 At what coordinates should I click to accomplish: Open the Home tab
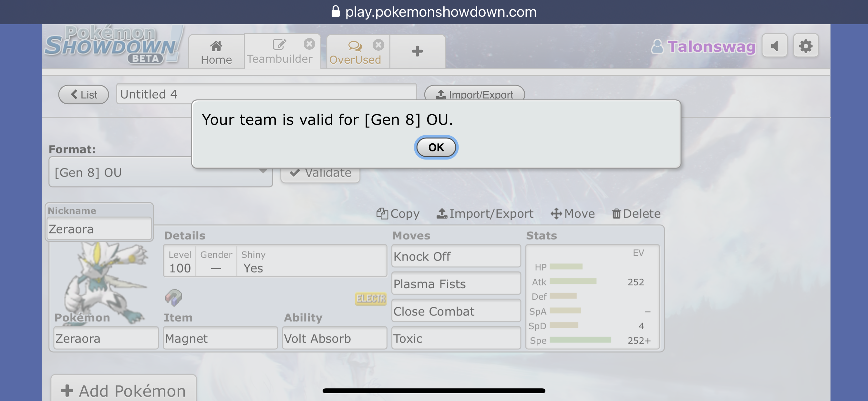[x=216, y=52]
